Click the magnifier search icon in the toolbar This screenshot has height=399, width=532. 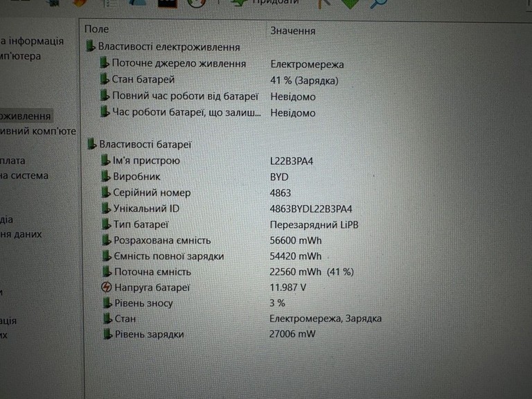[x=379, y=4]
